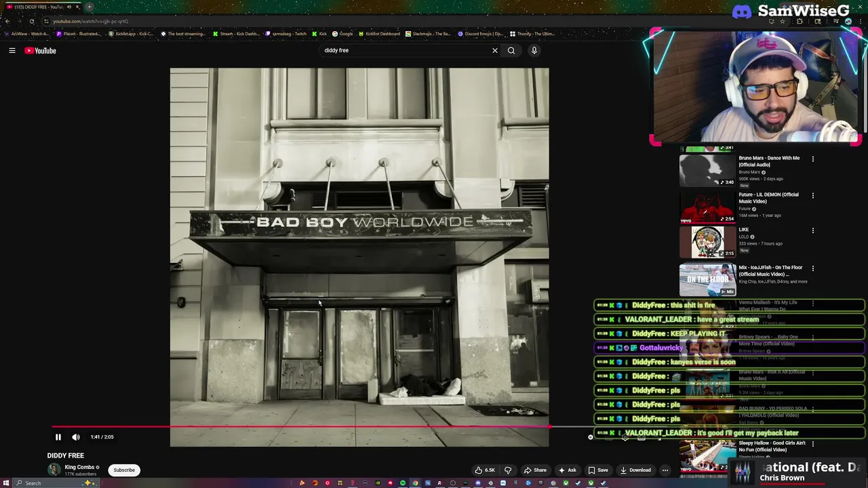Open Sleepy Hallow Good Girls thumbnail

coord(707,455)
